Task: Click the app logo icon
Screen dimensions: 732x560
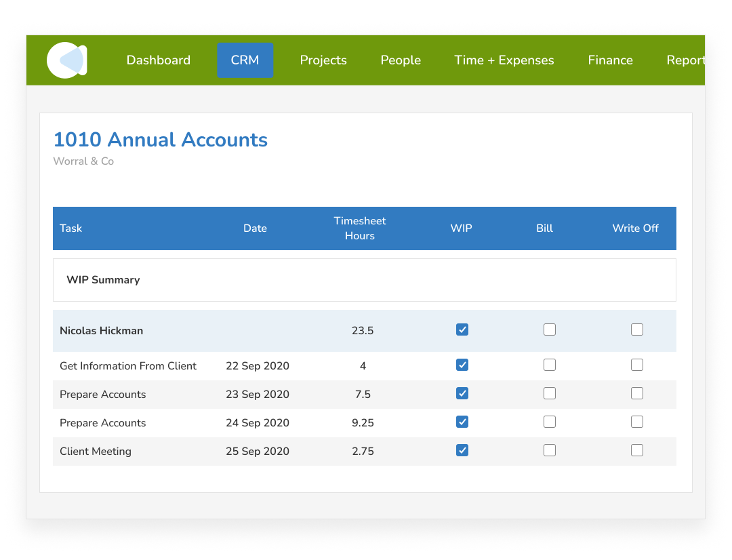Action: (66, 60)
